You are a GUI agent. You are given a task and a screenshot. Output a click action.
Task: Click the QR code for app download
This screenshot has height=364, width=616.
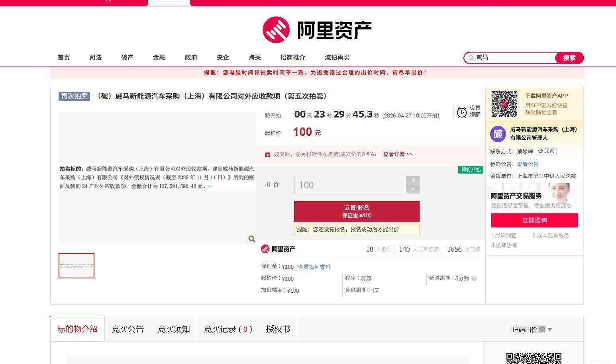[x=504, y=104]
